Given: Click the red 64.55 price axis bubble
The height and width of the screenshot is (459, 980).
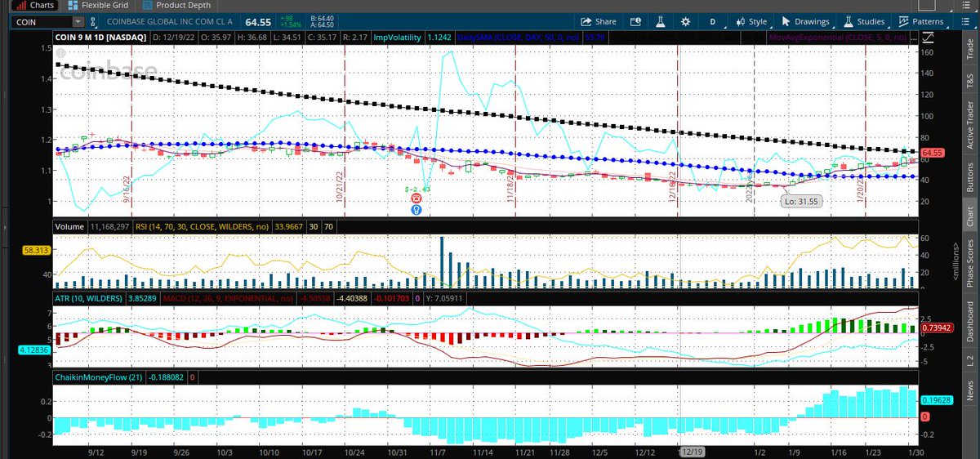Looking at the screenshot, I should pos(932,153).
